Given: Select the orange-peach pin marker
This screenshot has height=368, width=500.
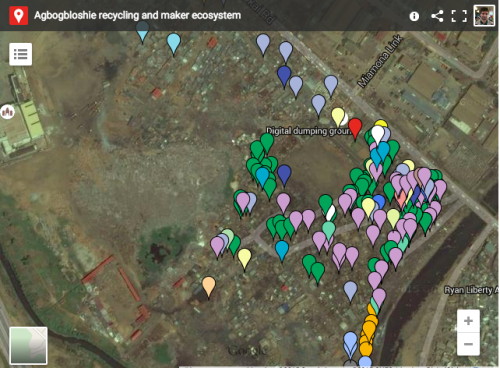Looking at the screenshot, I should 209,286.
